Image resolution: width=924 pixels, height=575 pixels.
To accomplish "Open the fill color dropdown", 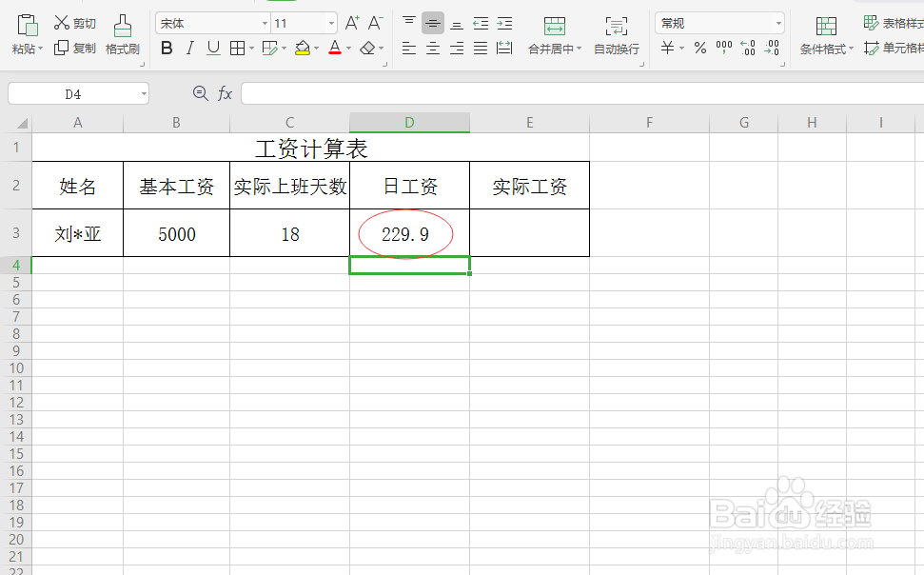I will click(x=316, y=46).
